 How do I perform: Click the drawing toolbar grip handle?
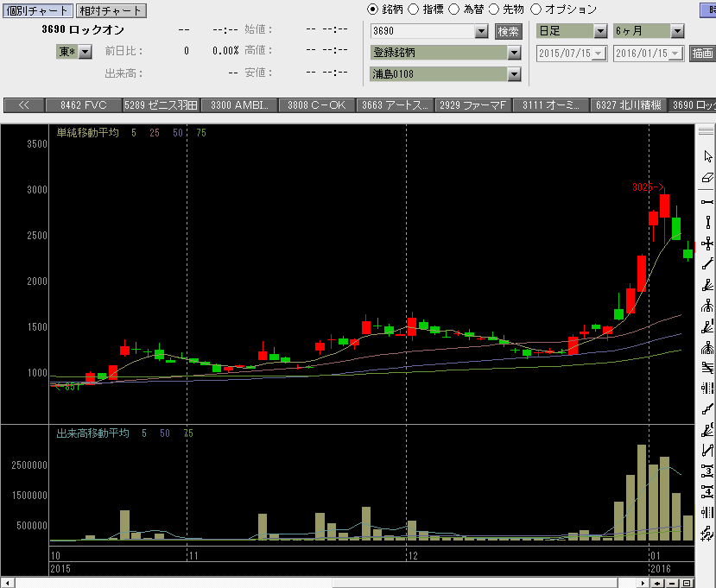click(706, 130)
